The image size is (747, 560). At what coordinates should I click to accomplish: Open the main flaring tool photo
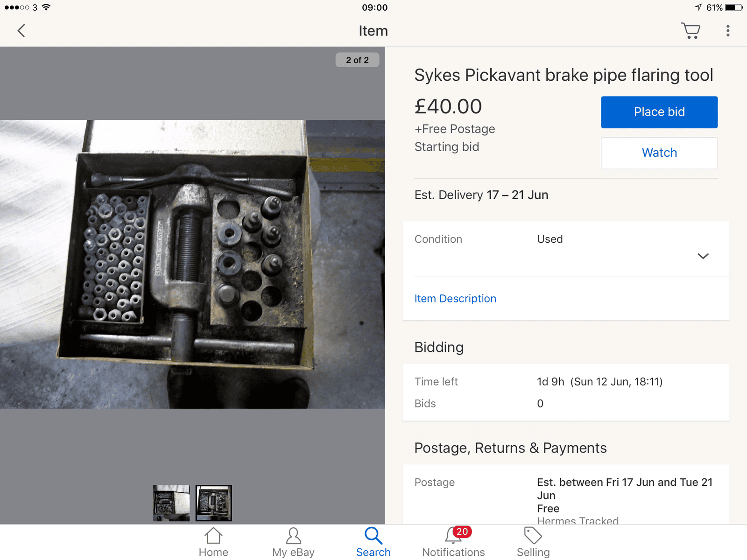[192, 264]
